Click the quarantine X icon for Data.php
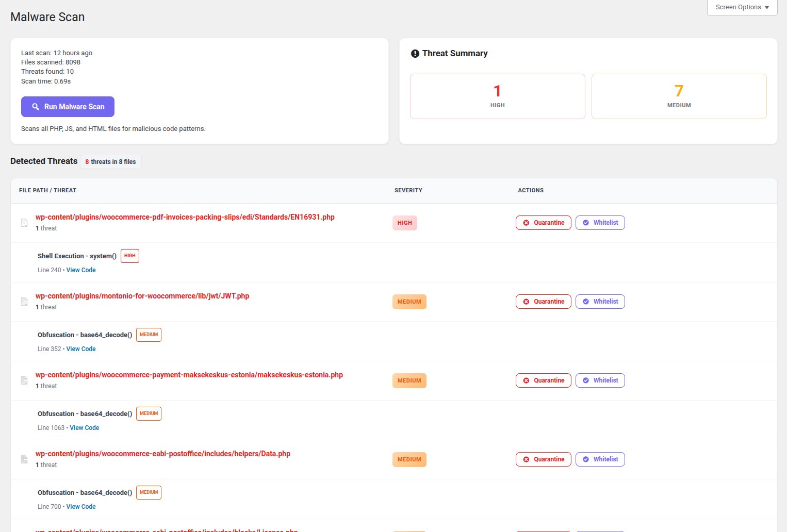Screen dimensions: 787x532 [x=526, y=459]
